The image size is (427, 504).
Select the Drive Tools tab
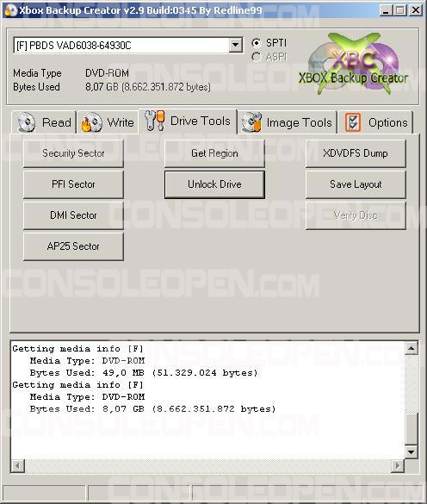click(188, 121)
